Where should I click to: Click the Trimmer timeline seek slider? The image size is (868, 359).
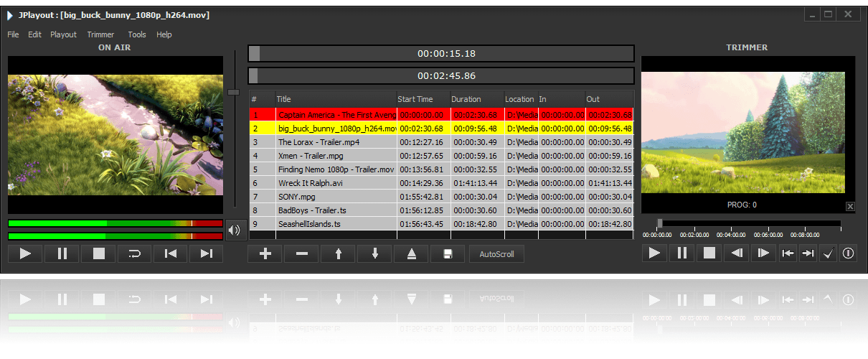coord(749,223)
